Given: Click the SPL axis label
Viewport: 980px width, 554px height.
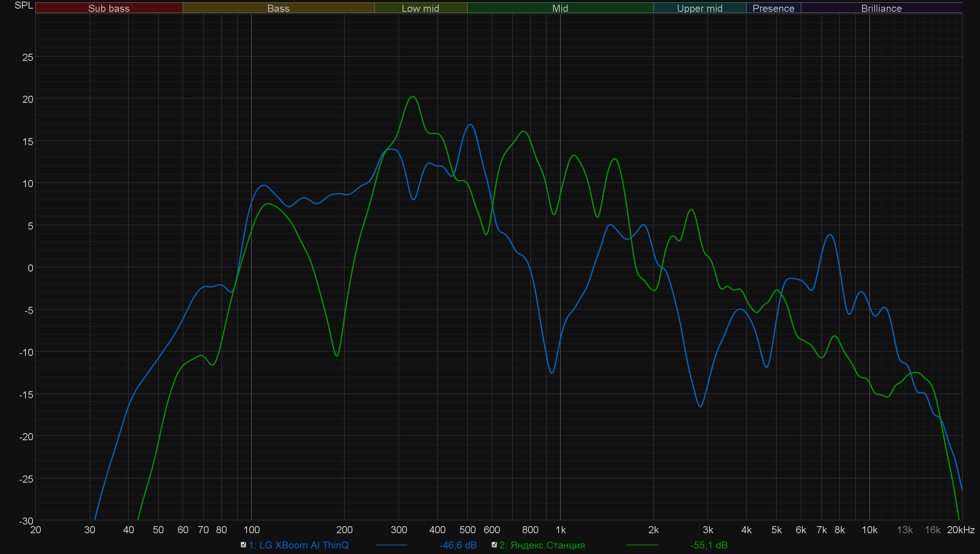Looking at the screenshot, I should point(24,5).
